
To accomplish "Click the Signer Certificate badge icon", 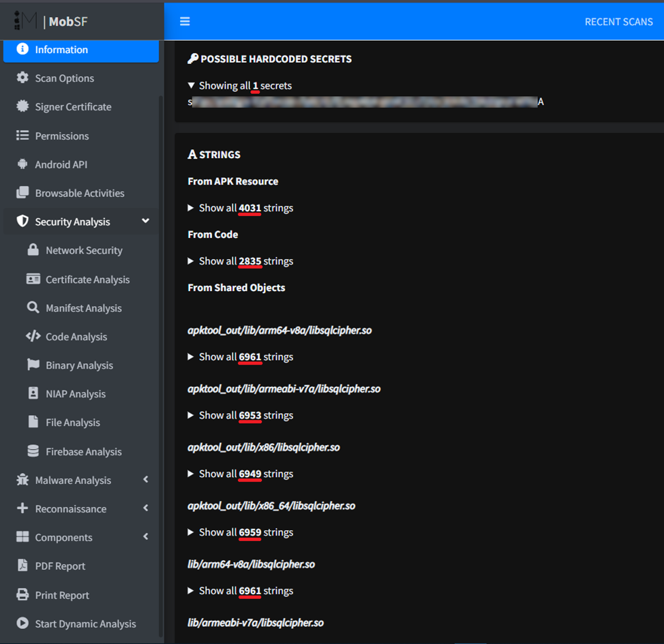I will coord(22,106).
